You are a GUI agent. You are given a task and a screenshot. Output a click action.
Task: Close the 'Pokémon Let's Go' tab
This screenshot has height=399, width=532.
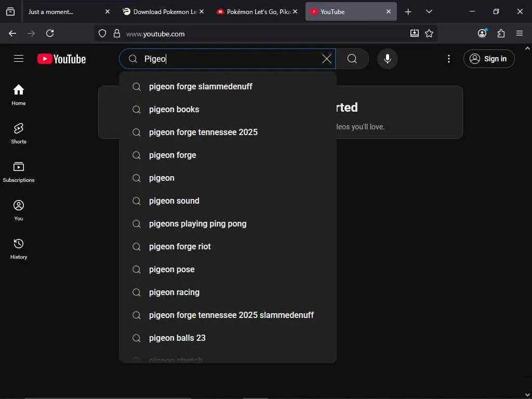click(295, 11)
